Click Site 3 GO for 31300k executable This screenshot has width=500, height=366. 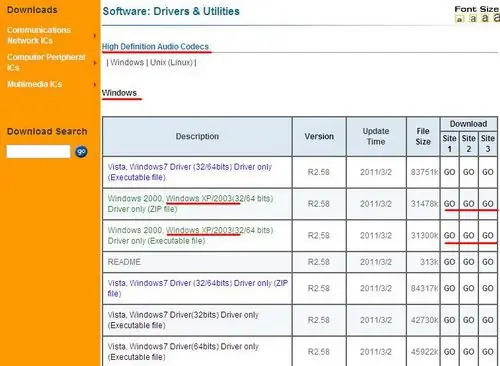[x=488, y=235]
